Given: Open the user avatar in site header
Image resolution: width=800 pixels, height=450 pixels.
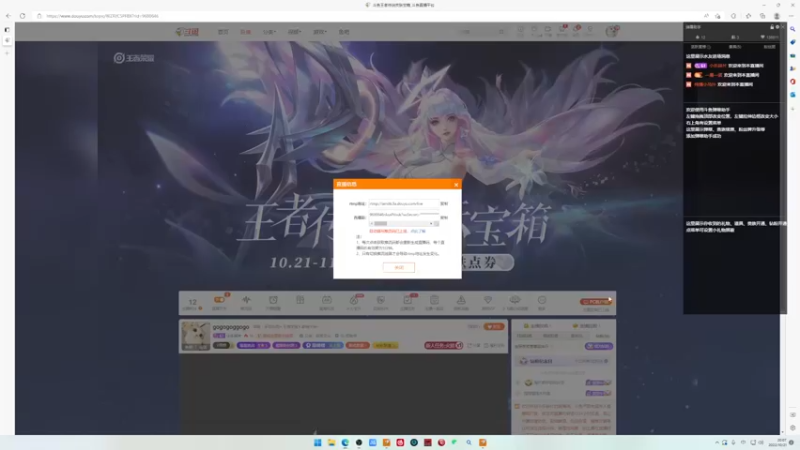Looking at the screenshot, I should pyautogui.click(x=611, y=32).
